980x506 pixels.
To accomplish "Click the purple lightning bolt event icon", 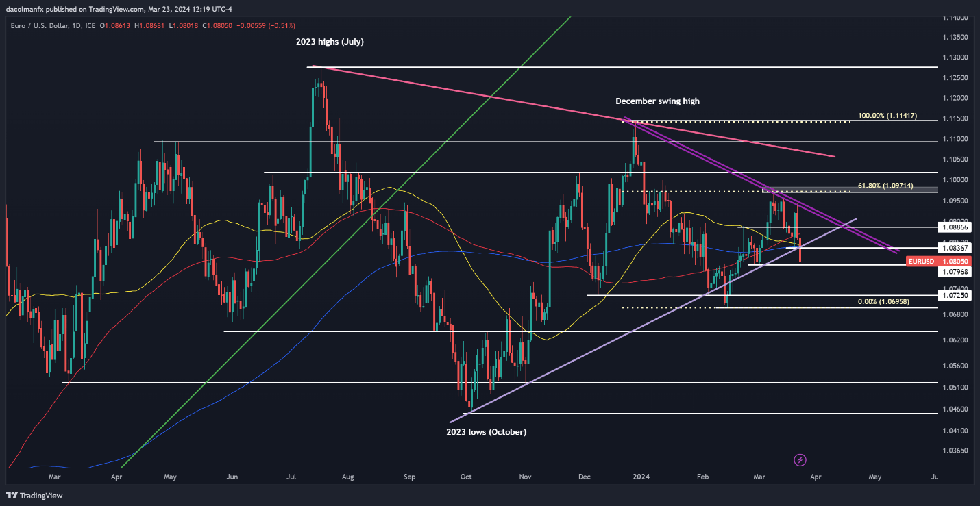I will (x=800, y=459).
